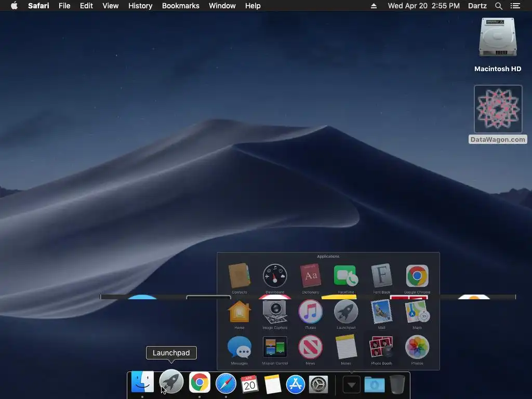Launch Font Book from the Applications stack
The width and height of the screenshot is (532, 399).
382,275
